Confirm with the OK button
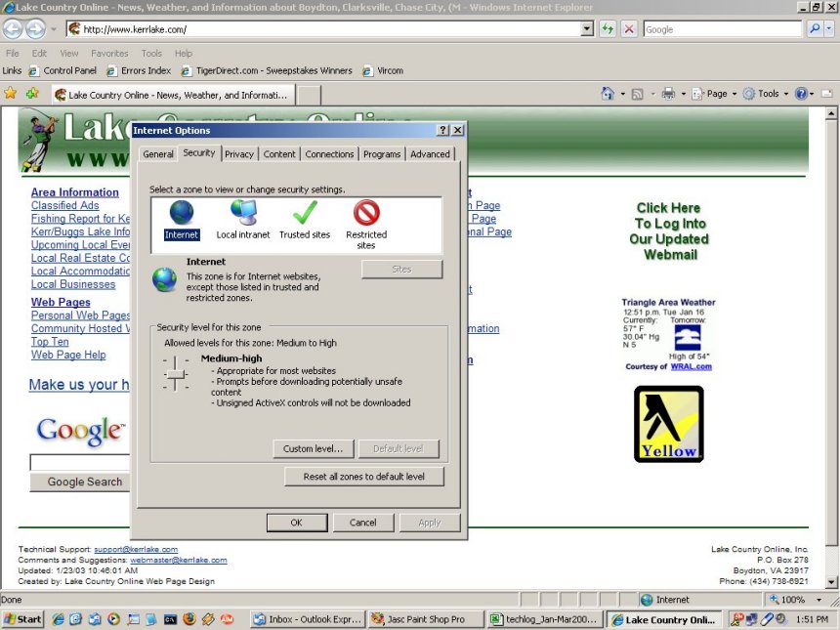 (x=297, y=523)
